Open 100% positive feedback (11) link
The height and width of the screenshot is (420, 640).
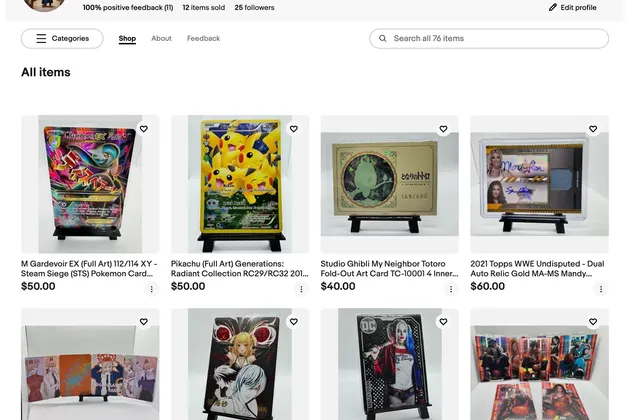tap(128, 7)
